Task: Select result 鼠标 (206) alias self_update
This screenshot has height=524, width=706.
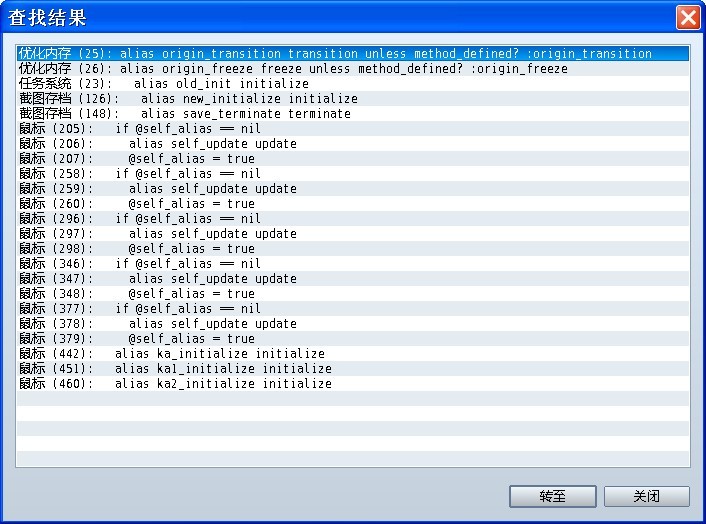Action: (x=353, y=144)
